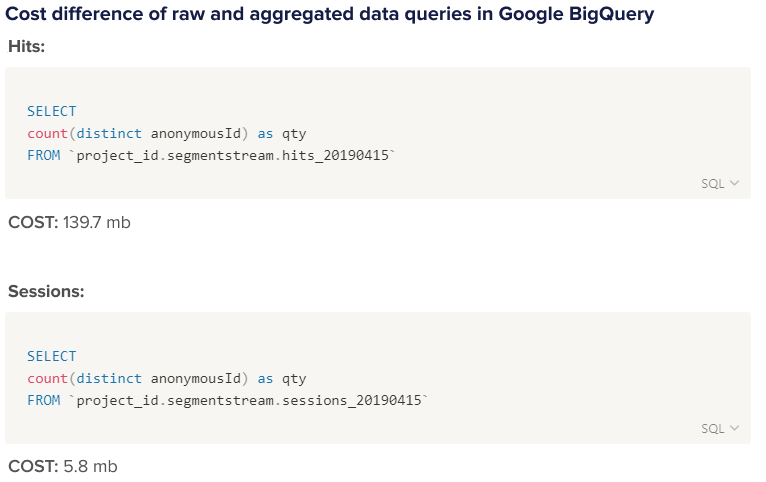This screenshot has height=482, width=766.
Task: Click the SELECT keyword in the Sessions query
Action: point(52,356)
